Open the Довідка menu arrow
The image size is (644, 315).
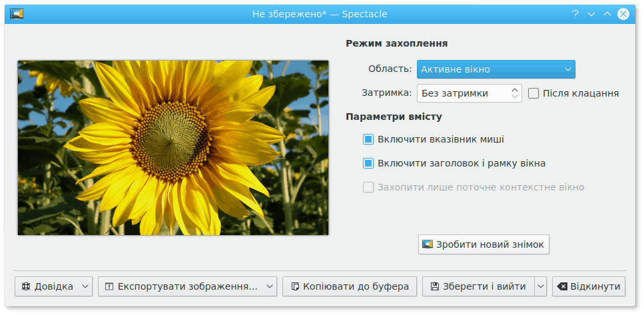[x=85, y=286]
